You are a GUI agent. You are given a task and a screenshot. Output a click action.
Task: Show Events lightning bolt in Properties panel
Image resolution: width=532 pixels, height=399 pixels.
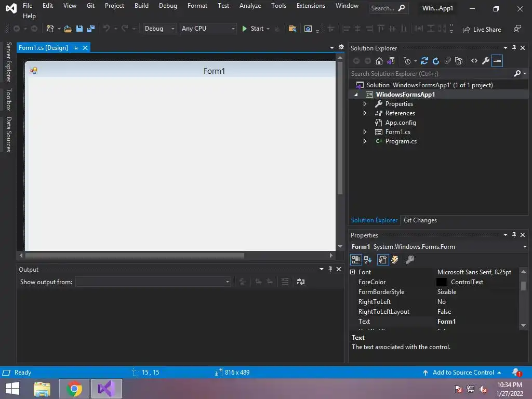[395, 260]
